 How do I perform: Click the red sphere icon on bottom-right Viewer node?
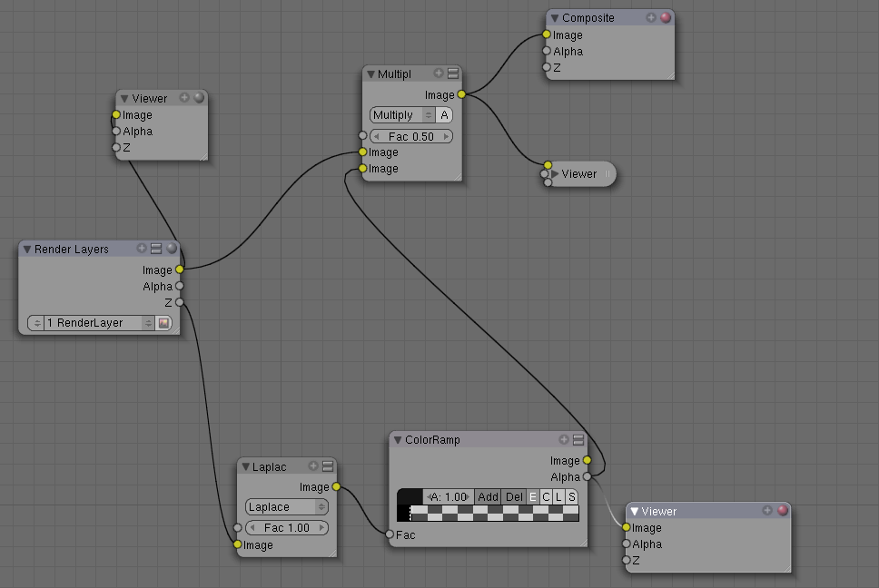coord(783,510)
